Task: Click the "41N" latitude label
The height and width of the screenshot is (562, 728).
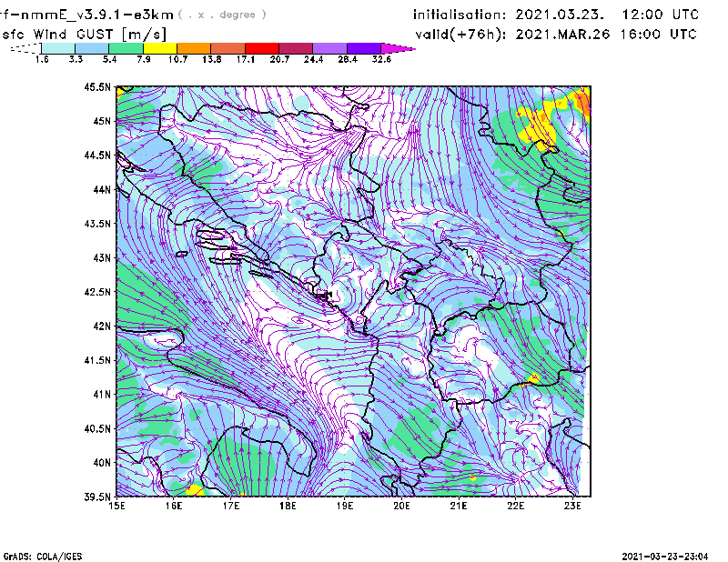Action: click(102, 395)
